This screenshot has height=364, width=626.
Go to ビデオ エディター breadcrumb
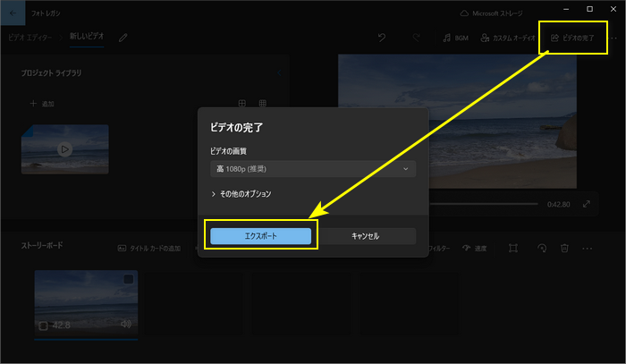point(30,38)
